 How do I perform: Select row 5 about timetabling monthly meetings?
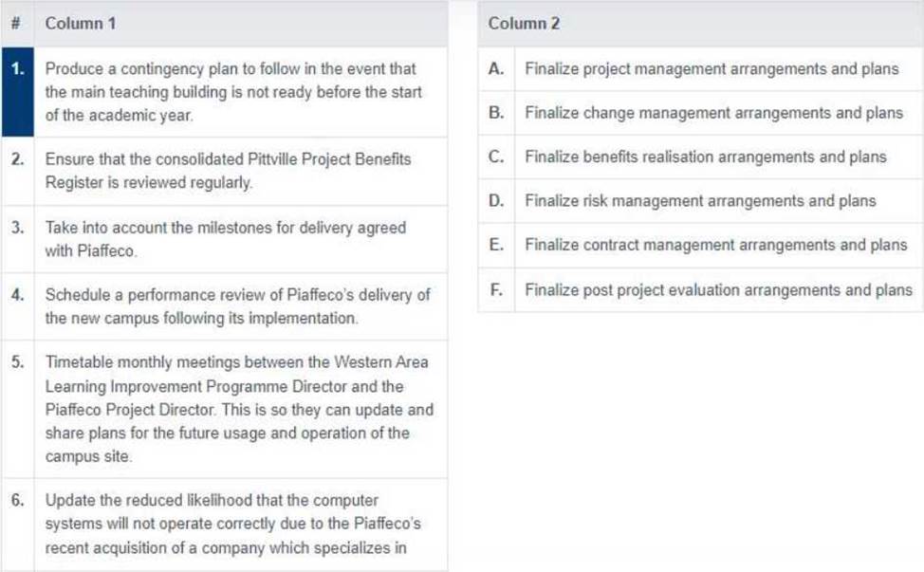click(225, 410)
